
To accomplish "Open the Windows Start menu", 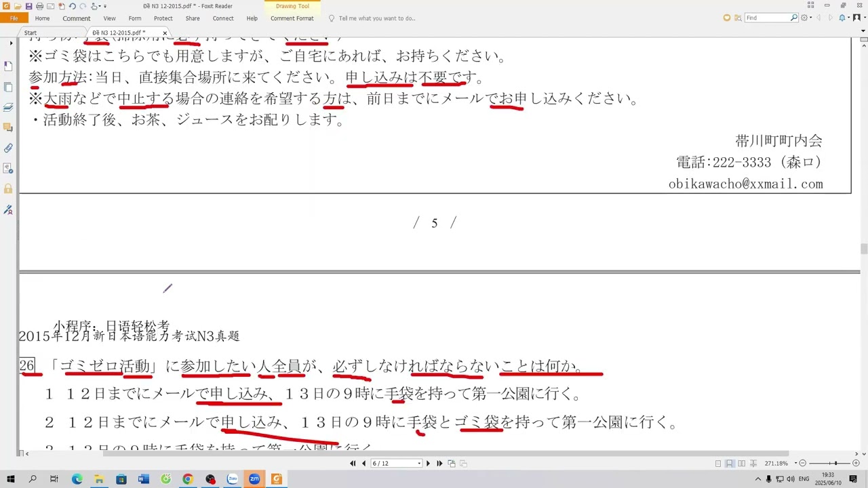I will pyautogui.click(x=11, y=479).
